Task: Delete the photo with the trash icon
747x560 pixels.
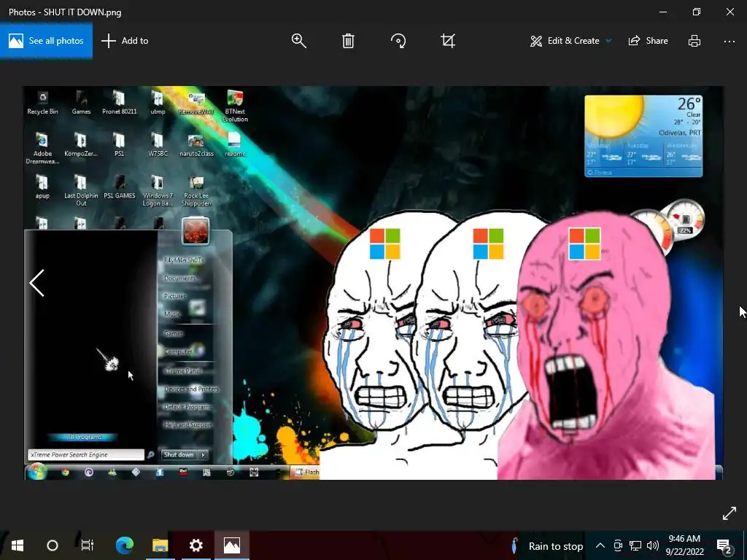Action: coord(348,41)
